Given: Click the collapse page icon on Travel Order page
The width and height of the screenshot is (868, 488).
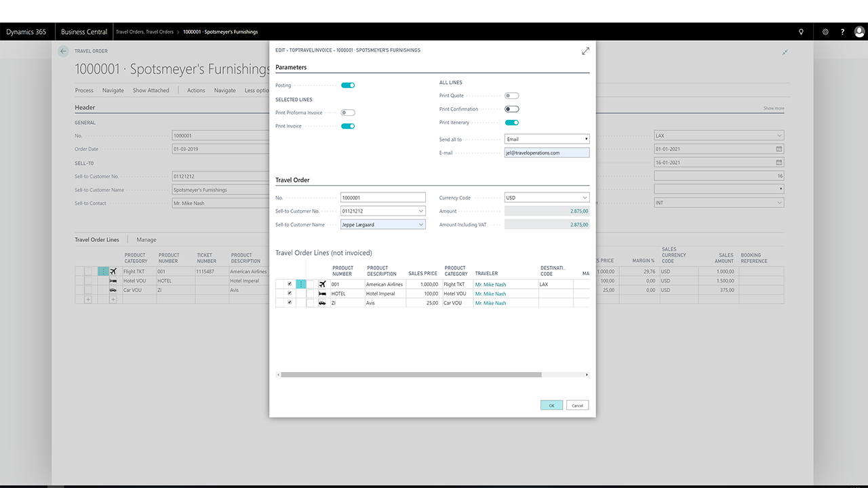Looking at the screenshot, I should pyautogui.click(x=785, y=52).
